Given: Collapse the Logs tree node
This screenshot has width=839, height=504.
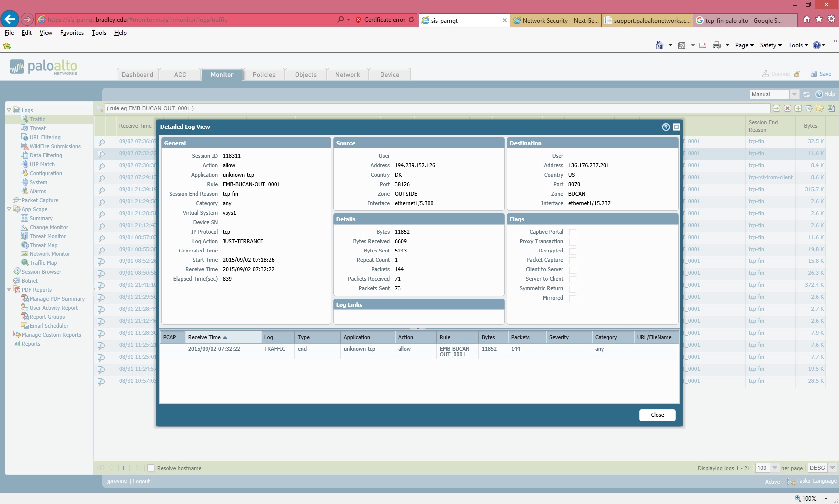Looking at the screenshot, I should 9,110.
